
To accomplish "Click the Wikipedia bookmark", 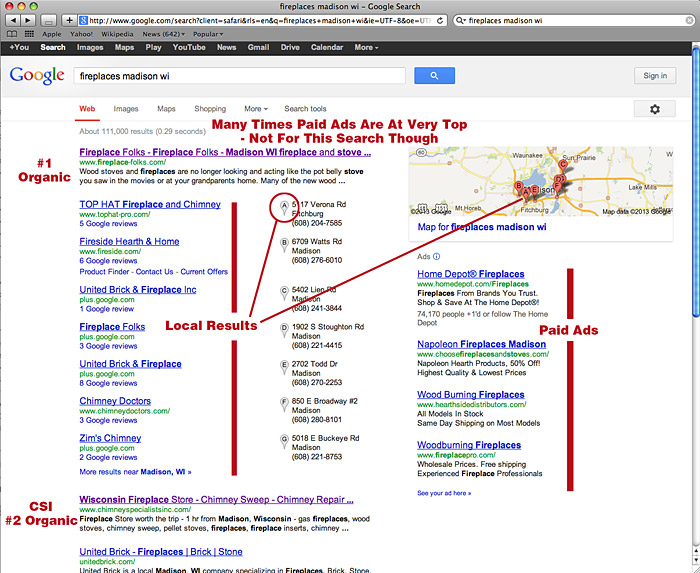I will 117,34.
